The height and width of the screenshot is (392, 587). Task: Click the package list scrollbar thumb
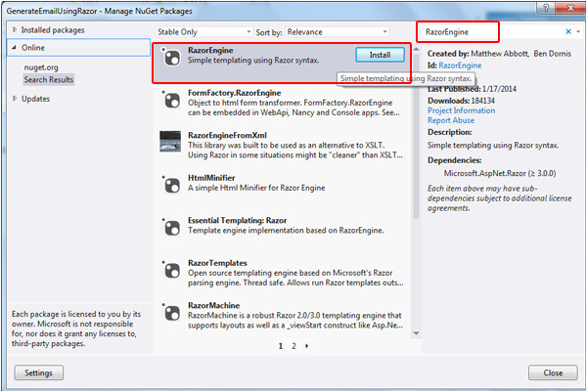coord(416,135)
